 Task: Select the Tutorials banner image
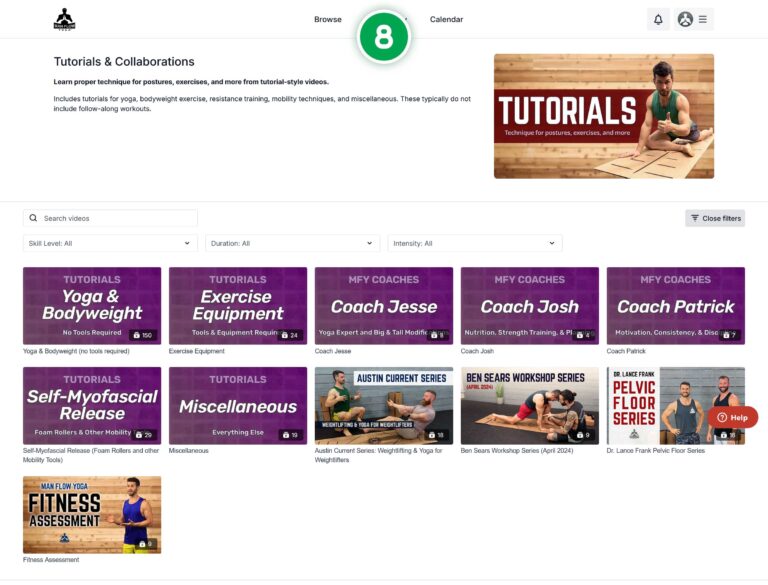(x=603, y=116)
